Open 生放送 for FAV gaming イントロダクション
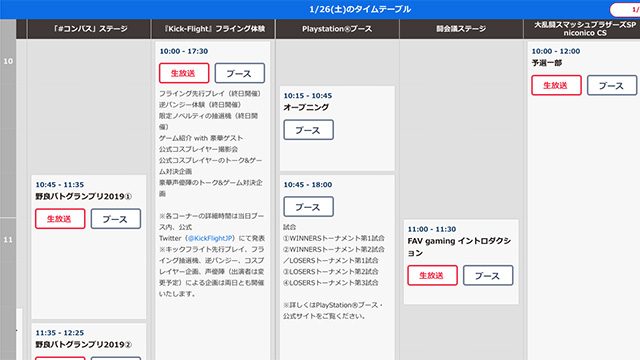 (x=432, y=275)
